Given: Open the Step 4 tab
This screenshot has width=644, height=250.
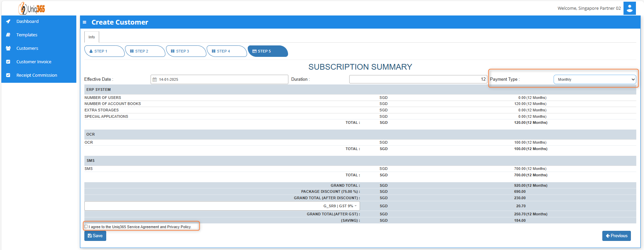Looking at the screenshot, I should point(226,51).
